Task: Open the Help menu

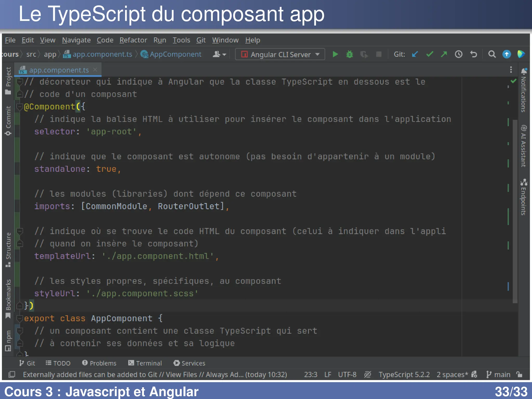Action: (252, 40)
